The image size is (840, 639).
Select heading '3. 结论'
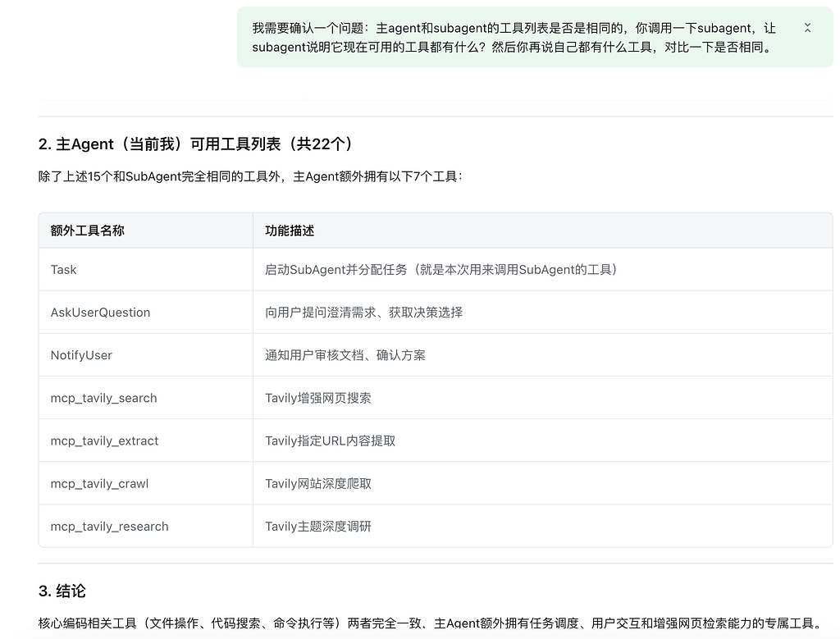[x=62, y=591]
